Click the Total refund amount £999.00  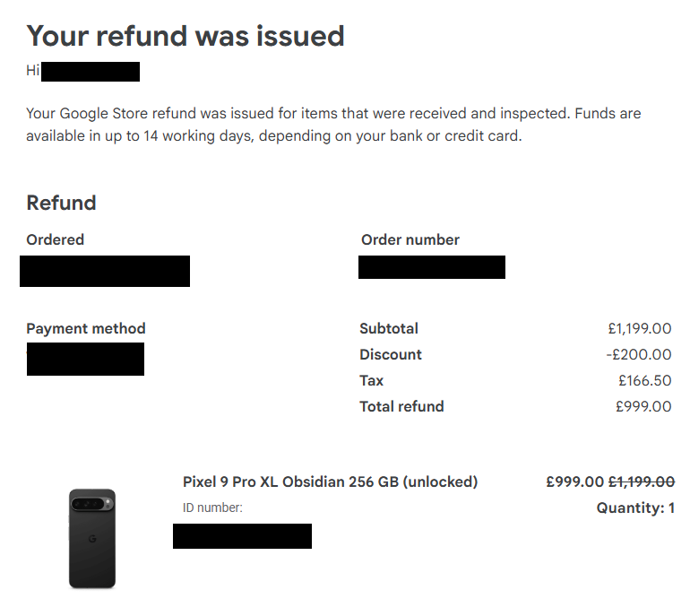(643, 406)
